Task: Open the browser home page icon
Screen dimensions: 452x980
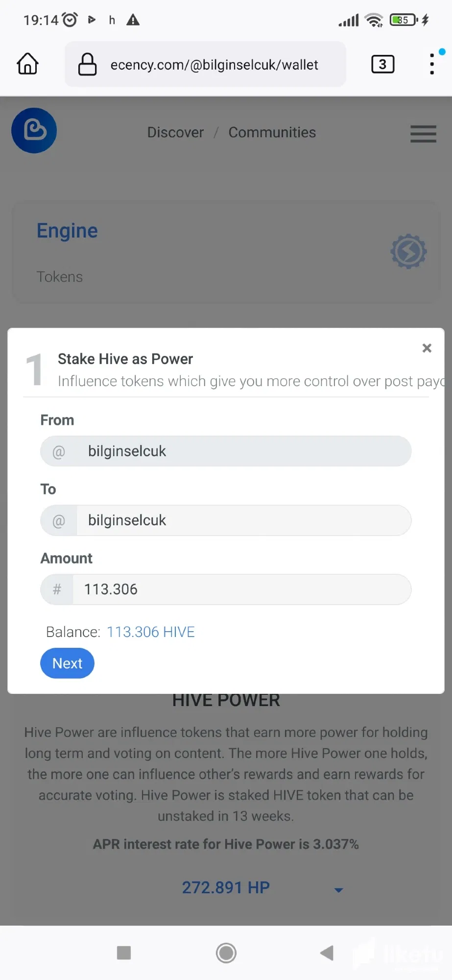Action: pyautogui.click(x=27, y=64)
